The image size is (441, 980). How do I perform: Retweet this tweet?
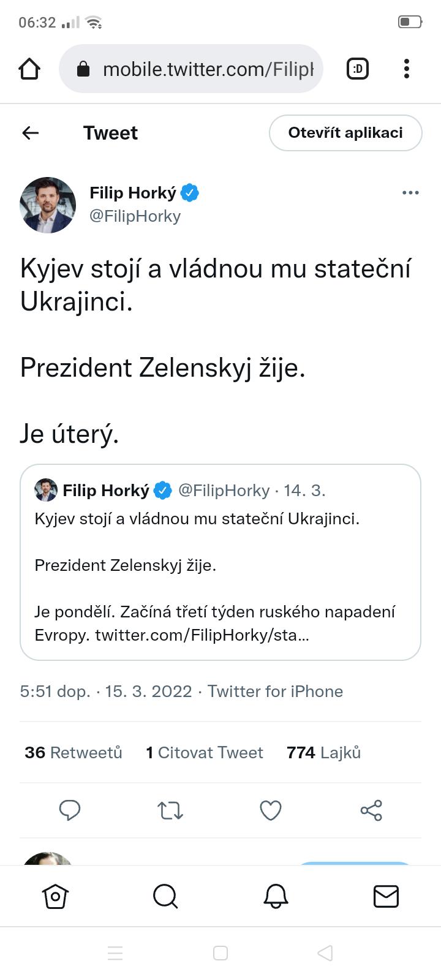170,810
